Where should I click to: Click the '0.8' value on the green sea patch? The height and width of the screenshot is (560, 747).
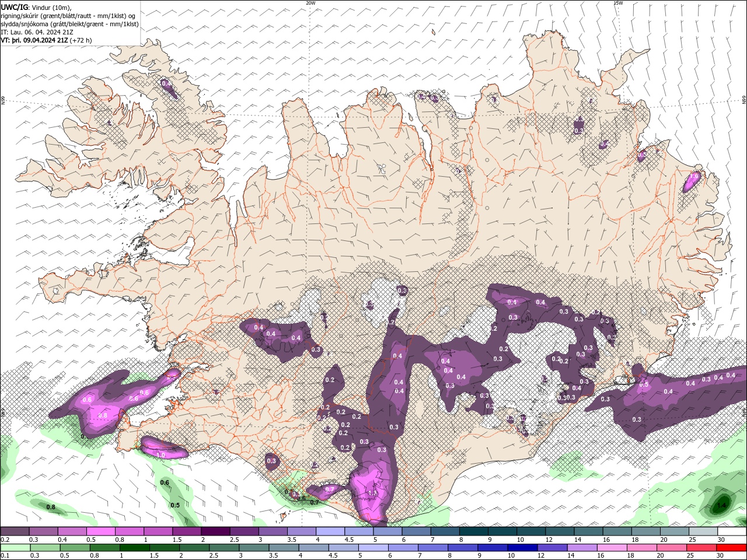(51, 507)
